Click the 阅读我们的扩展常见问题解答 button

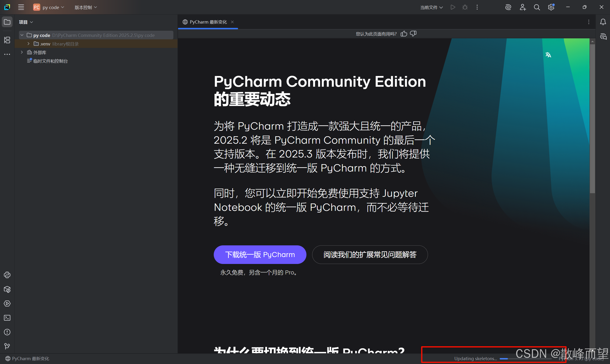coord(370,255)
